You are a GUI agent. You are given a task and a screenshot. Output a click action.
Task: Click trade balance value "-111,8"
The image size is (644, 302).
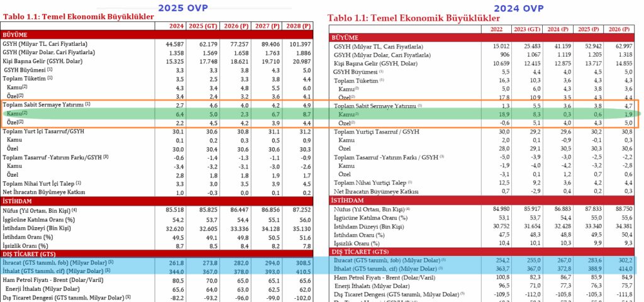tap(626, 294)
